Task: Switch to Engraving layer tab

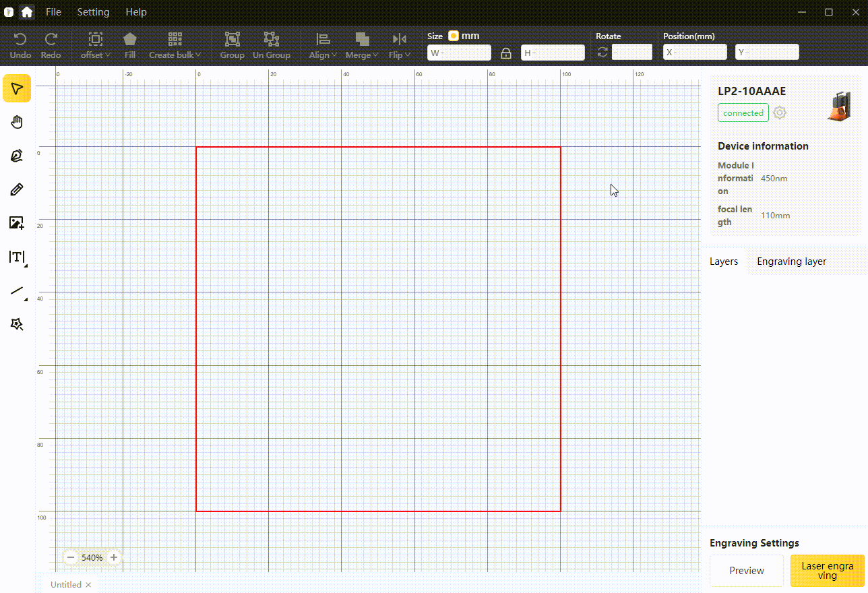Action: (791, 261)
